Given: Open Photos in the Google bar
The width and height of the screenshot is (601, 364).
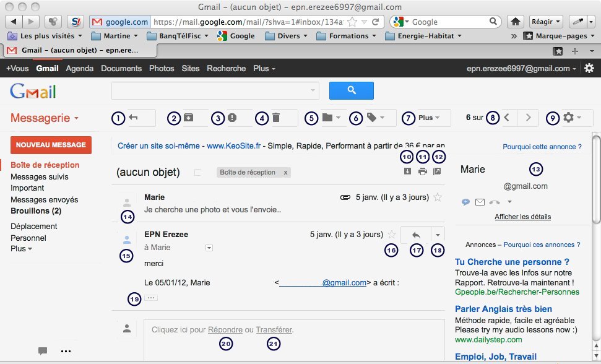Looking at the screenshot, I should (x=162, y=68).
